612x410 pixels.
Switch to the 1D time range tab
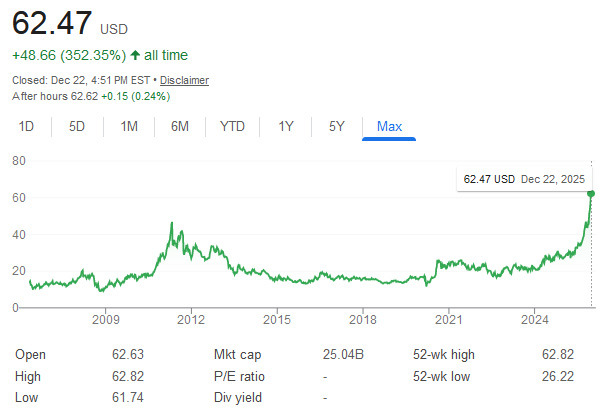point(27,126)
